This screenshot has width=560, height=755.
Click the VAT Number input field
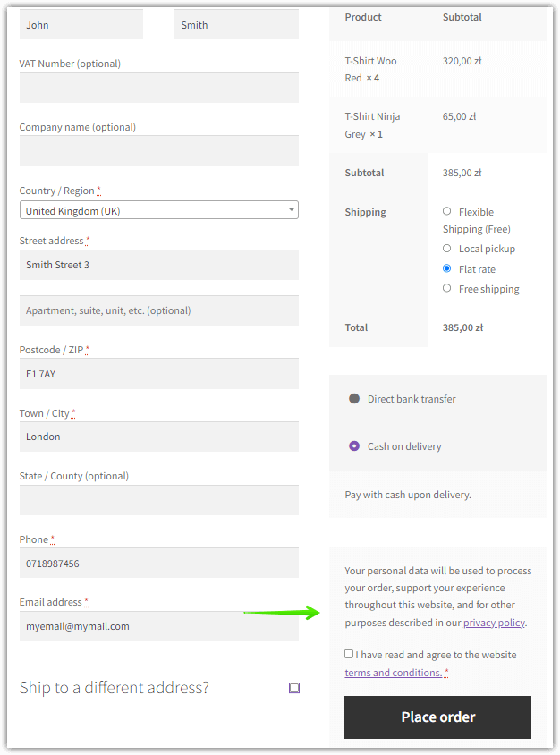(158, 89)
